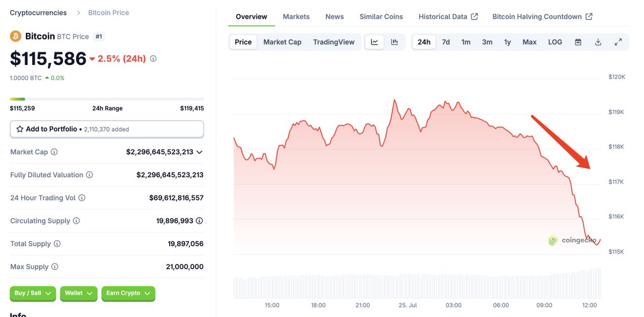Switch to line chart view icon

375,42
